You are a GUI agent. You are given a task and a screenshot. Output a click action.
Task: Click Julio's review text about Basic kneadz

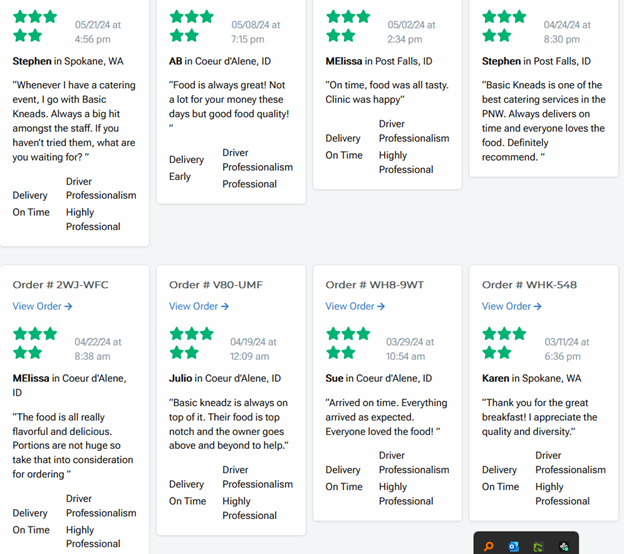click(x=230, y=425)
